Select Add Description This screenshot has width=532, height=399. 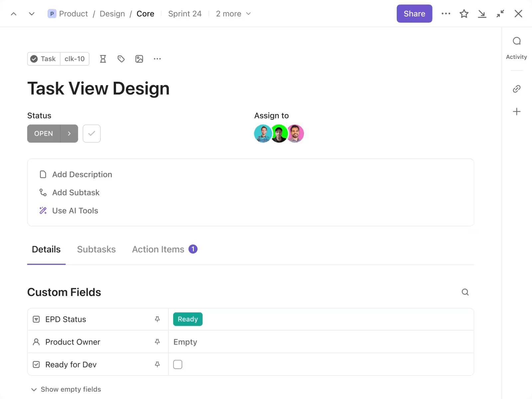[82, 174]
